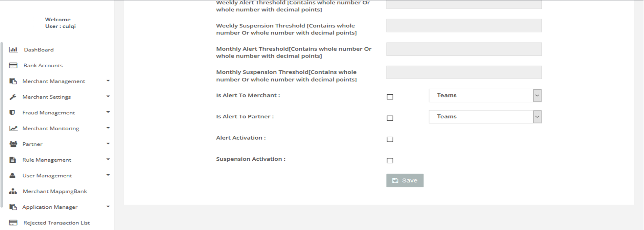Click the Merchant MappingBank hierarchy icon
The width and height of the screenshot is (644, 230).
point(13,191)
